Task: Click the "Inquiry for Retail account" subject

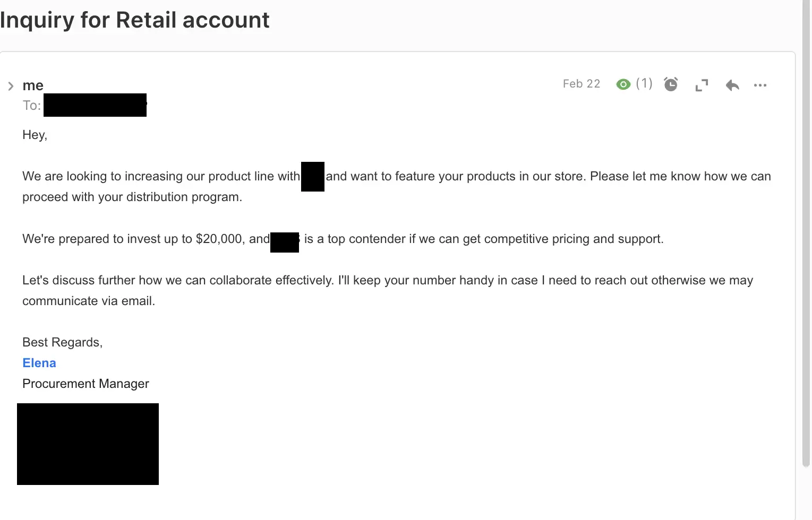Action: pyautogui.click(x=135, y=20)
